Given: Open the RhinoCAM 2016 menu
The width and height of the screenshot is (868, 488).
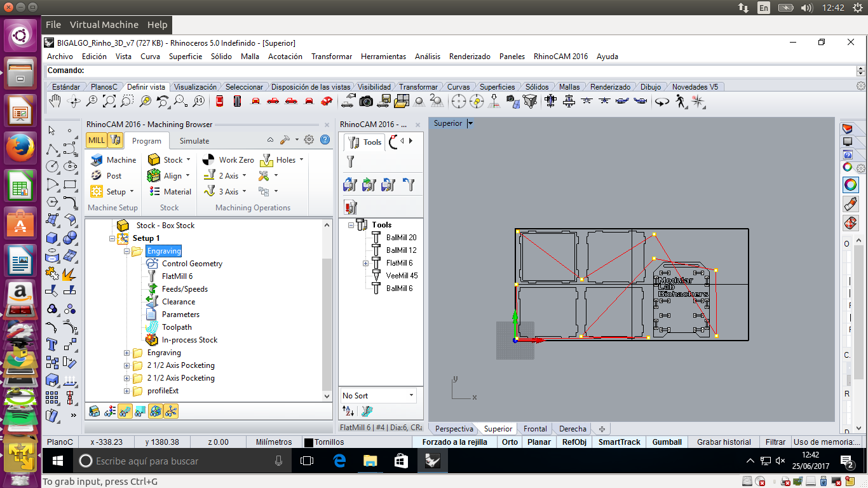Looking at the screenshot, I should [560, 57].
